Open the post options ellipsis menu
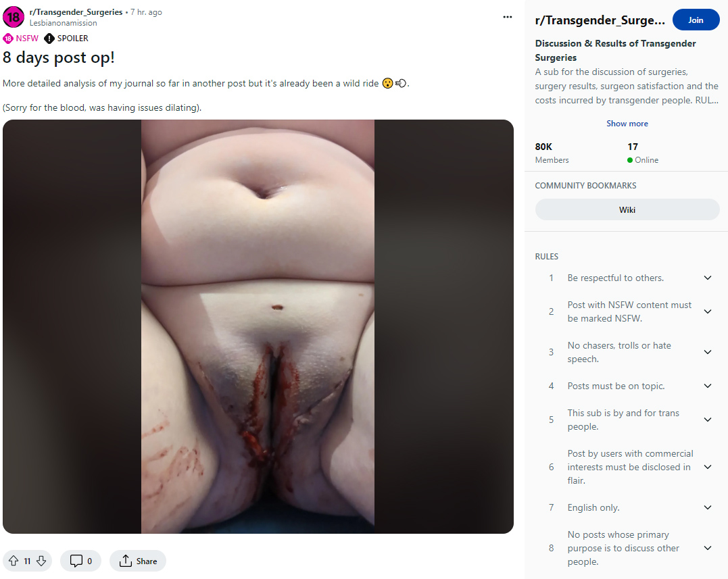The image size is (728, 579). (508, 17)
